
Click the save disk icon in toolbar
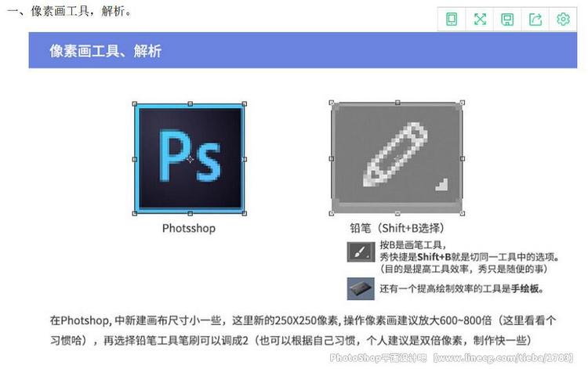(x=507, y=19)
